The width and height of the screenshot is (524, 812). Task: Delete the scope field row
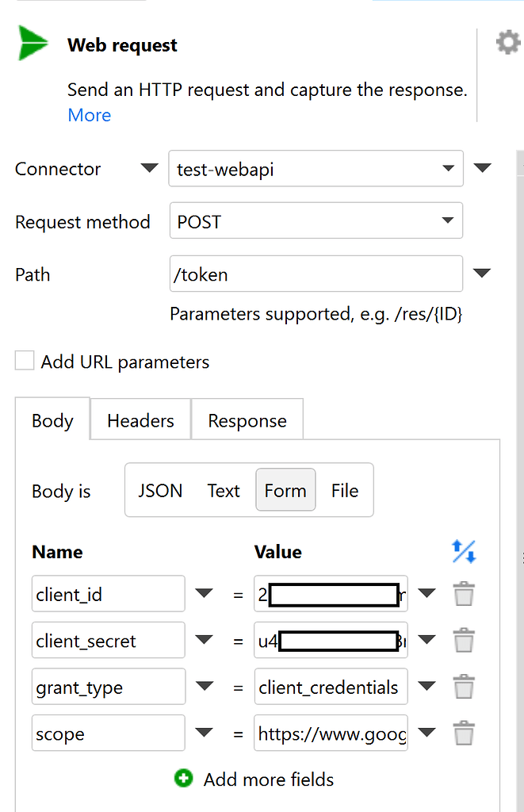point(464,733)
